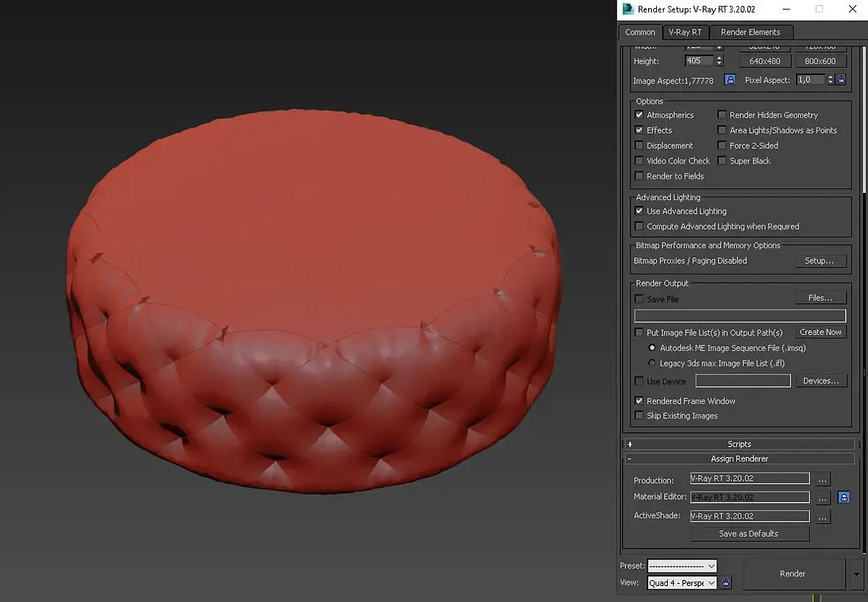Expand the Scripts rollout
This screenshot has width=868, height=602.
pyautogui.click(x=739, y=445)
